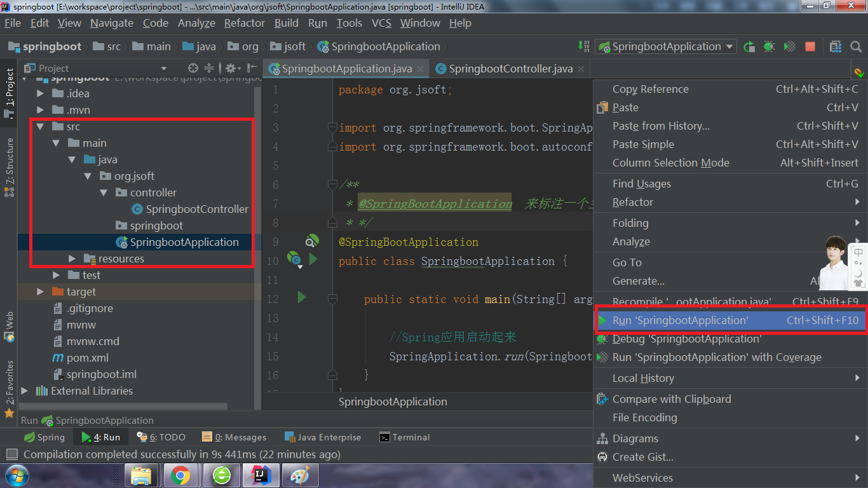Open the Project view type dropdown arrow

coord(164,68)
